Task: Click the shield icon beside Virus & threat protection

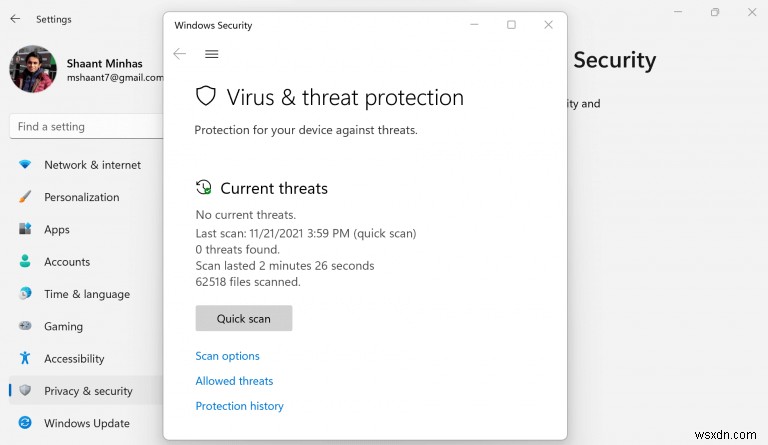Action: (206, 96)
